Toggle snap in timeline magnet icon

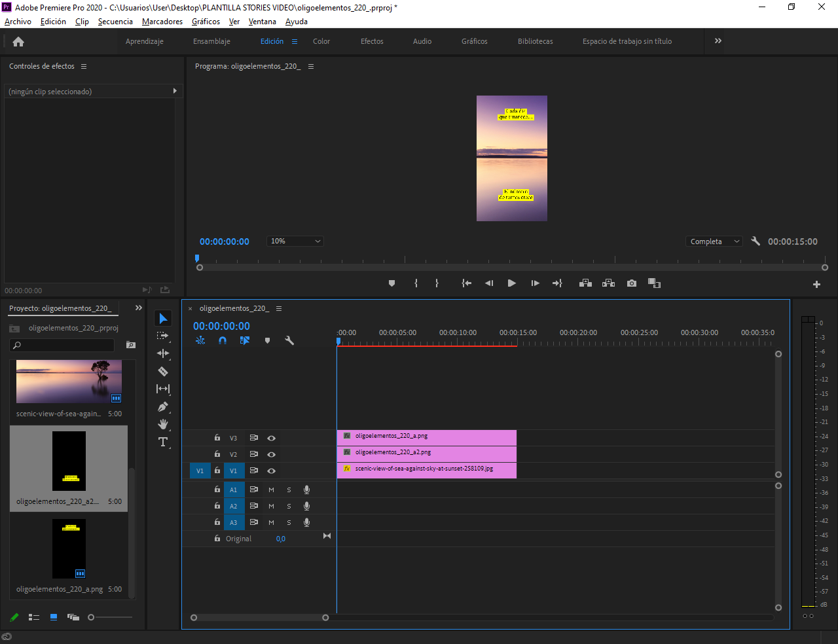click(223, 340)
